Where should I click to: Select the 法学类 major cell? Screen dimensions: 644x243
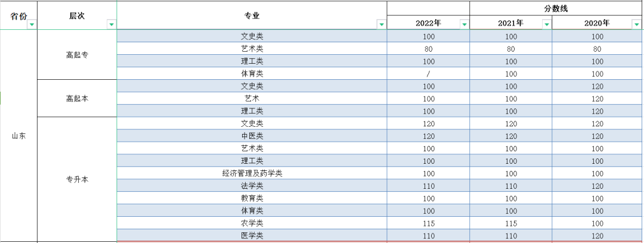(x=252, y=186)
